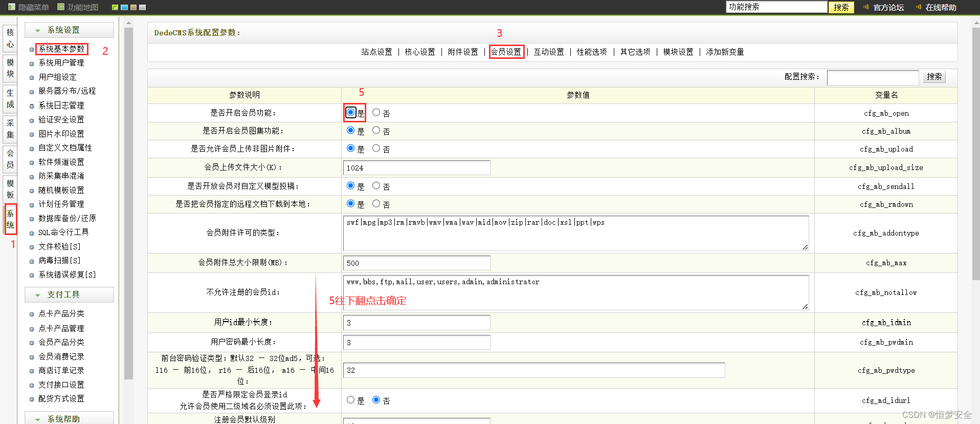The height and width of the screenshot is (424, 980).
Task: Select 否 for 是否开启会员图集功能
Action: coord(376,130)
